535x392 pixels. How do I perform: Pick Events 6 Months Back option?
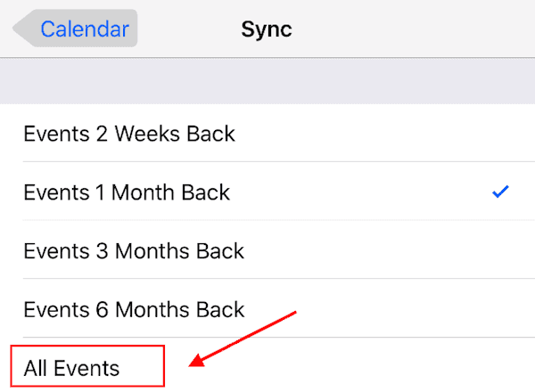(x=267, y=309)
